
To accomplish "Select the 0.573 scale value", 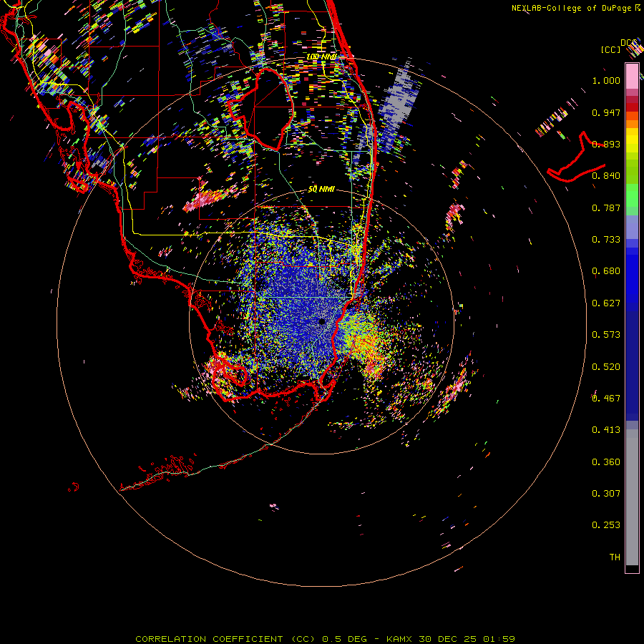I will [x=606, y=335].
